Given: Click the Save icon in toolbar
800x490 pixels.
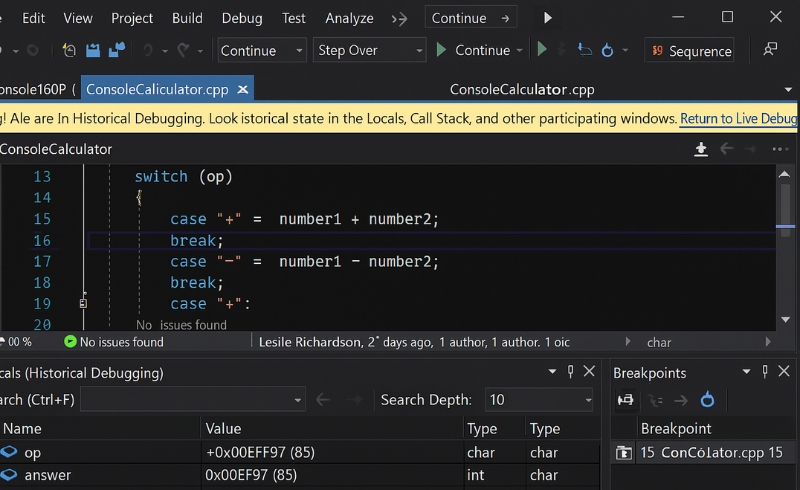Looking at the screenshot, I should tap(93, 50).
